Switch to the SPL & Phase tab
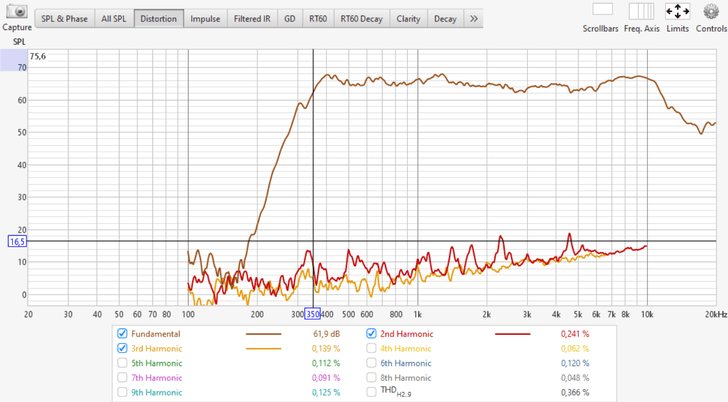Screen dimensions: 728x402 pos(65,19)
